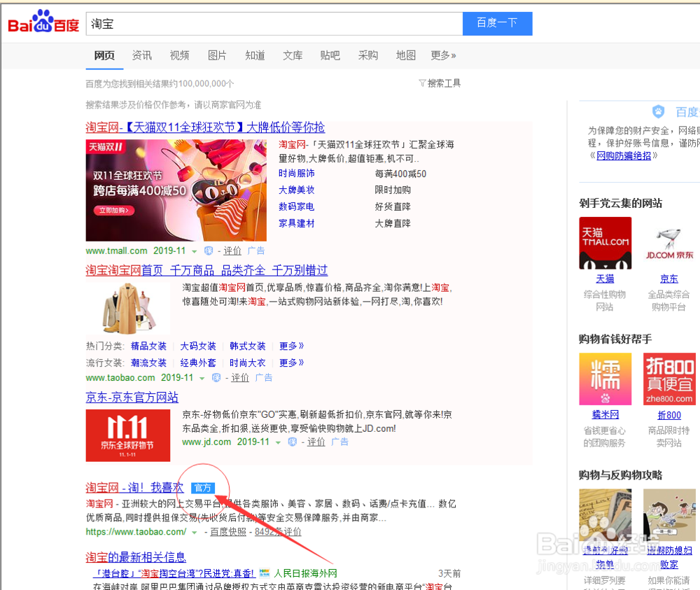Open the 折800 text link
700x590 pixels.
pos(669,415)
